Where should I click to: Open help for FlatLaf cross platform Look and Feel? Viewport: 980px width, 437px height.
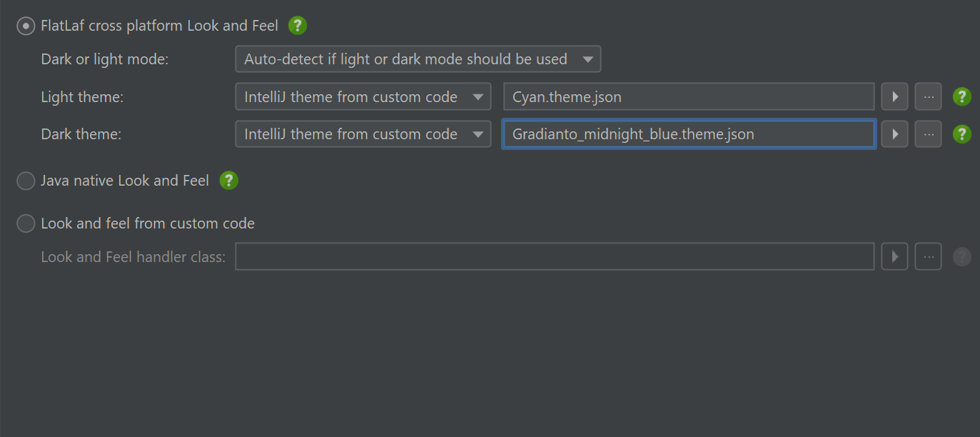298,26
